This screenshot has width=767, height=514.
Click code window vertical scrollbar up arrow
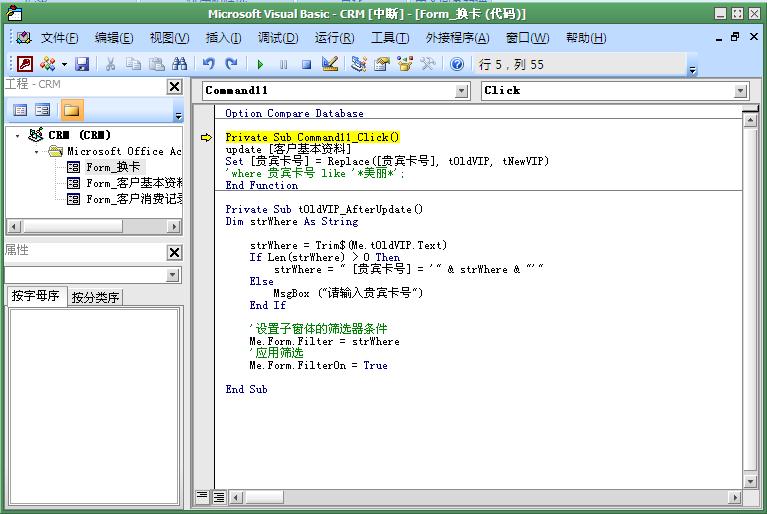pyautogui.click(x=750, y=120)
